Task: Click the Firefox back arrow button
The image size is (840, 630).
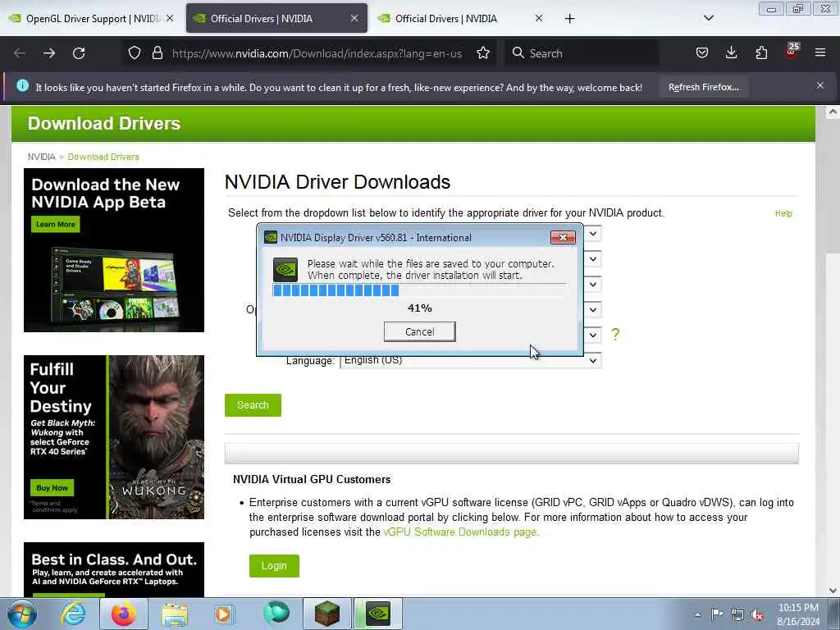Action: tap(20, 53)
